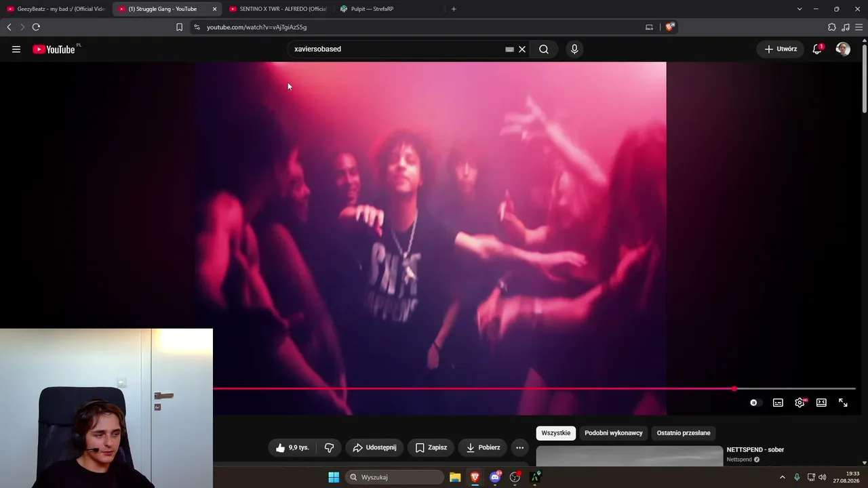Bookmark this page with the bookmark icon

(179, 27)
